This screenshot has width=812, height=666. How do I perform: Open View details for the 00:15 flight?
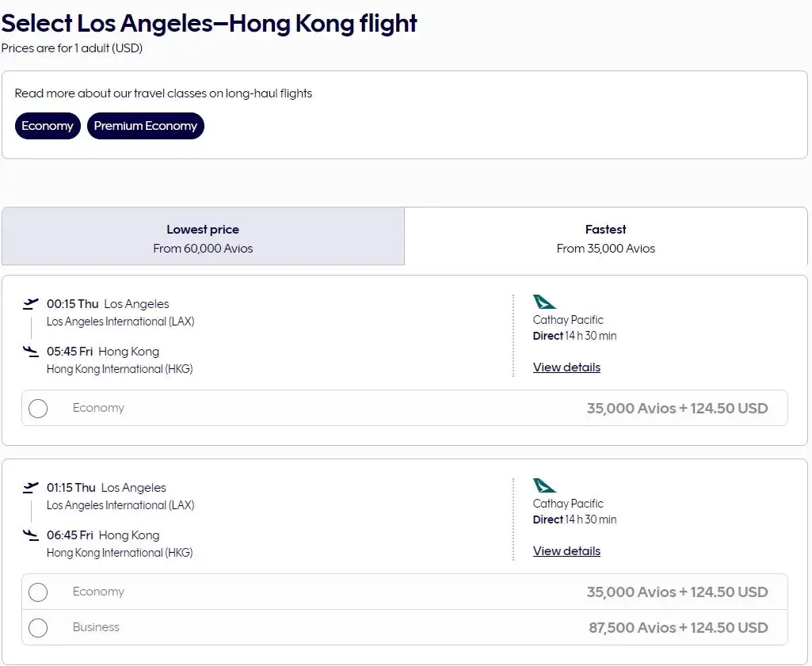[566, 367]
